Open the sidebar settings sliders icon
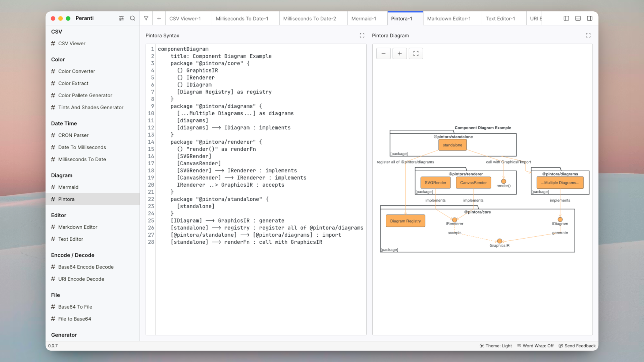 point(121,18)
